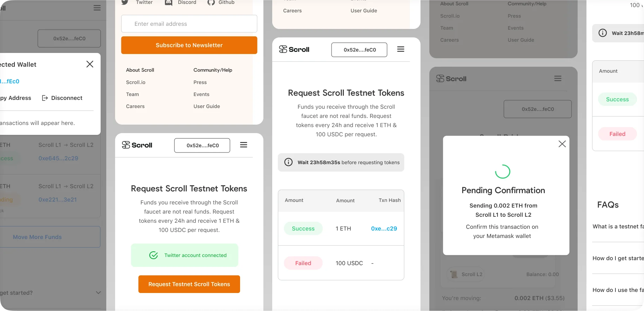Click User Guide link in top-center footer
The image size is (644, 311).
tap(364, 11)
